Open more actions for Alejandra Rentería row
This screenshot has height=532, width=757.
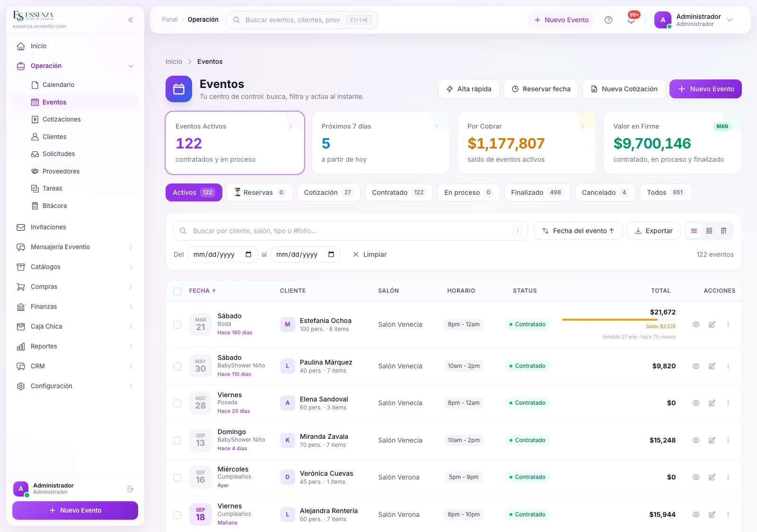[x=728, y=515]
